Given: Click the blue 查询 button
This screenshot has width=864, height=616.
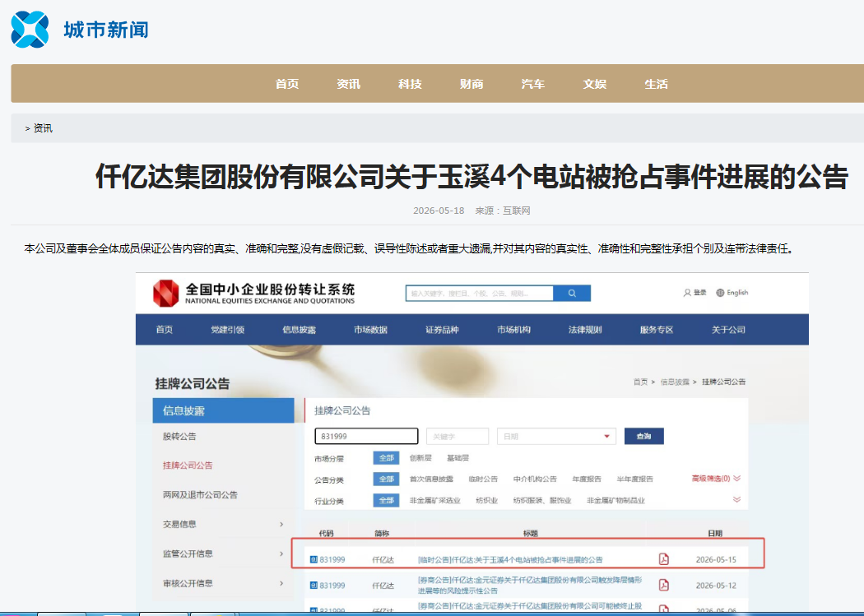Looking at the screenshot, I should point(643,436).
